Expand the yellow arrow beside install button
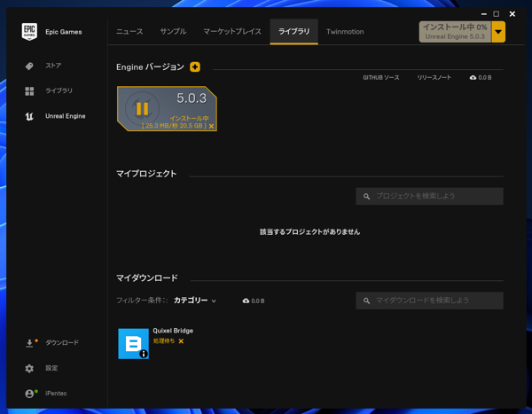532x414 pixels. point(498,32)
